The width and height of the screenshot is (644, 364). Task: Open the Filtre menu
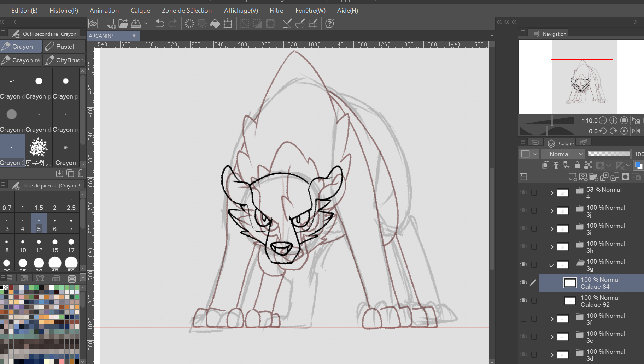click(x=276, y=11)
